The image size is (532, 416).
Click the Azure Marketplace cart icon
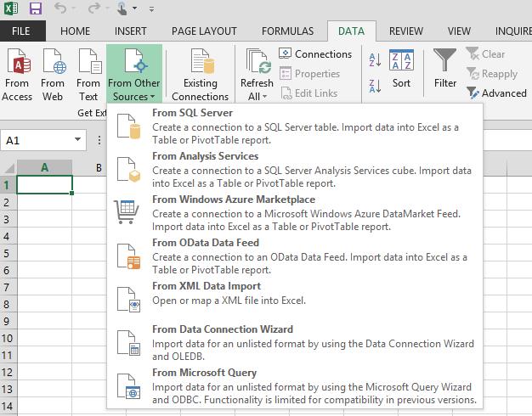(x=127, y=212)
